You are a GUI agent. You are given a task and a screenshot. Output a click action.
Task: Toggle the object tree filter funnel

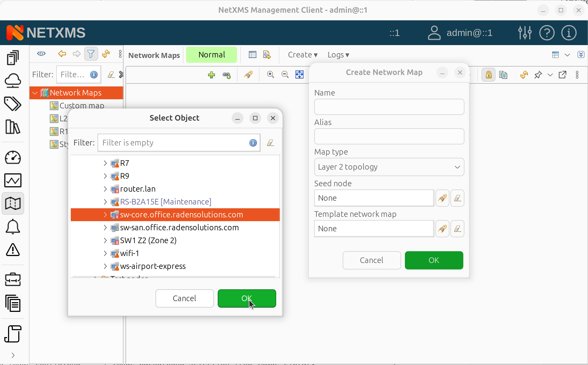[x=91, y=54]
